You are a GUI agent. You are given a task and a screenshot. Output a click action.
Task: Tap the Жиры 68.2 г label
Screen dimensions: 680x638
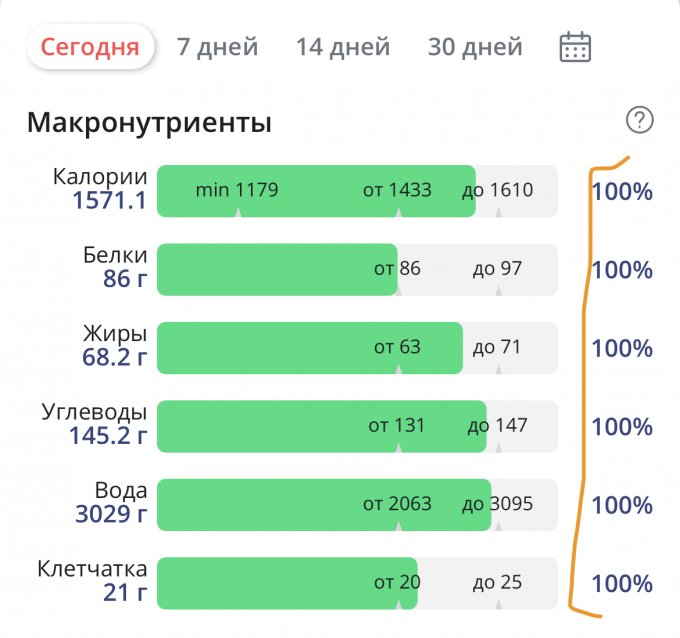point(114,346)
